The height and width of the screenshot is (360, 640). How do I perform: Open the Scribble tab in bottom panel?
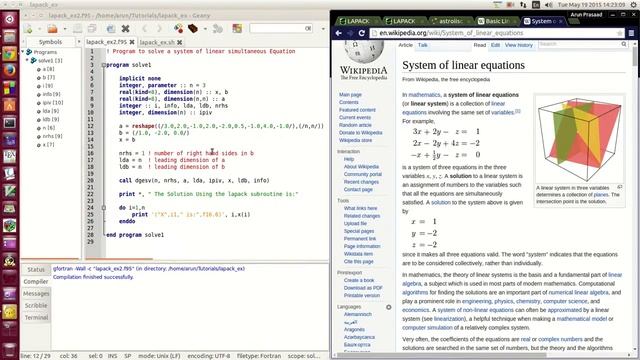[x=36, y=305]
